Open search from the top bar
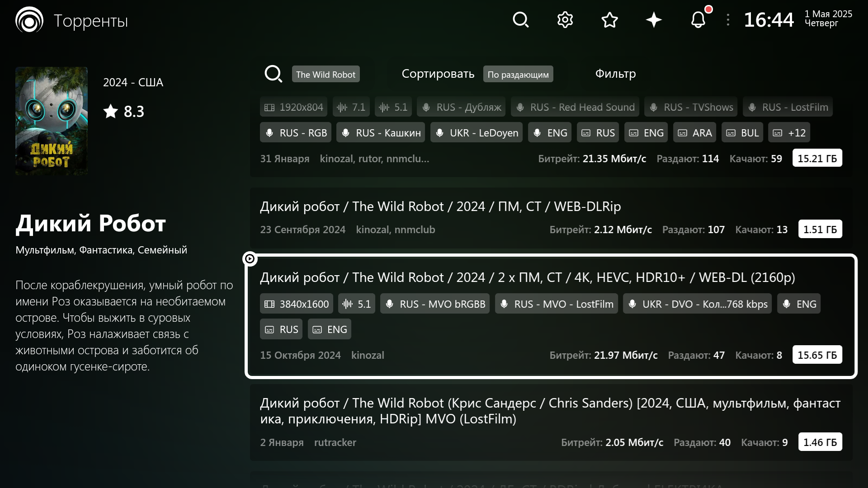Screen dimensions: 868x488 (521, 20)
